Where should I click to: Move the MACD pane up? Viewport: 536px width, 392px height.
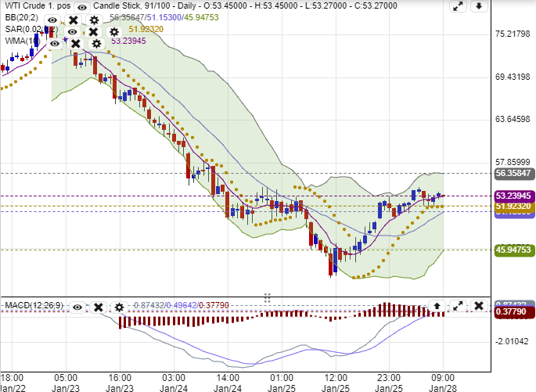438,306
